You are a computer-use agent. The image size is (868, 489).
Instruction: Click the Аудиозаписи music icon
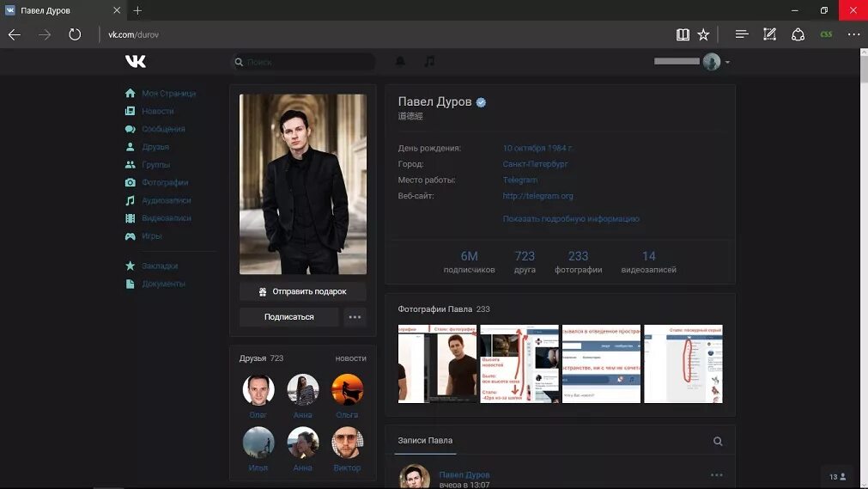coord(131,200)
